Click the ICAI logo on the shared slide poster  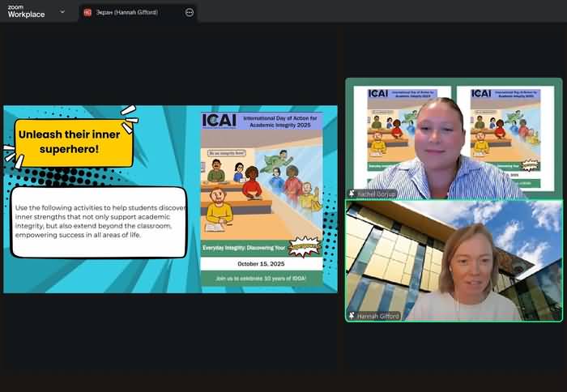coord(220,121)
